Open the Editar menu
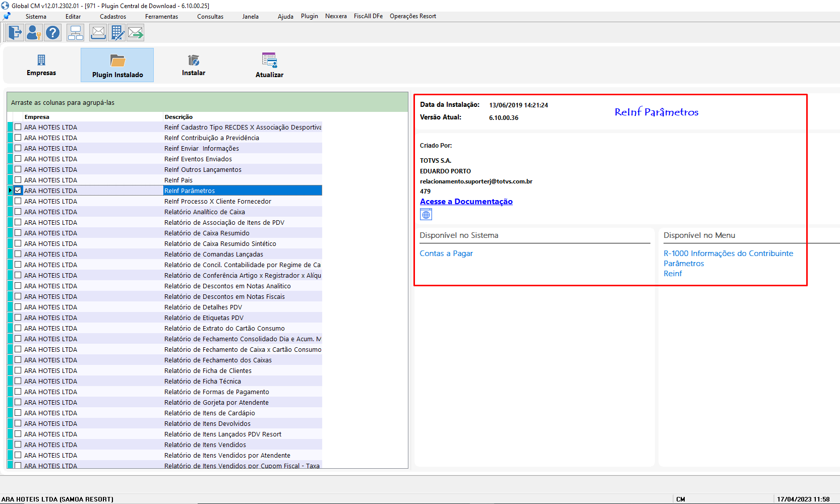840x504 pixels. [73, 17]
